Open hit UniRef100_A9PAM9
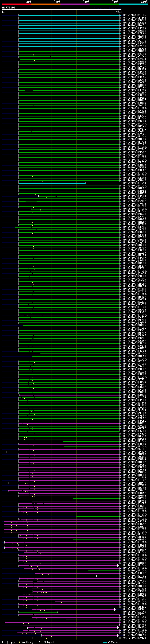The width and height of the screenshot is (150, 644). pyautogui.click(x=135, y=28)
